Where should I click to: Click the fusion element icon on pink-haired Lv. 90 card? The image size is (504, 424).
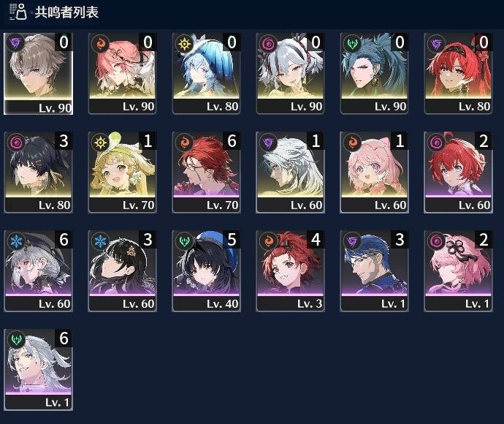click(x=100, y=43)
